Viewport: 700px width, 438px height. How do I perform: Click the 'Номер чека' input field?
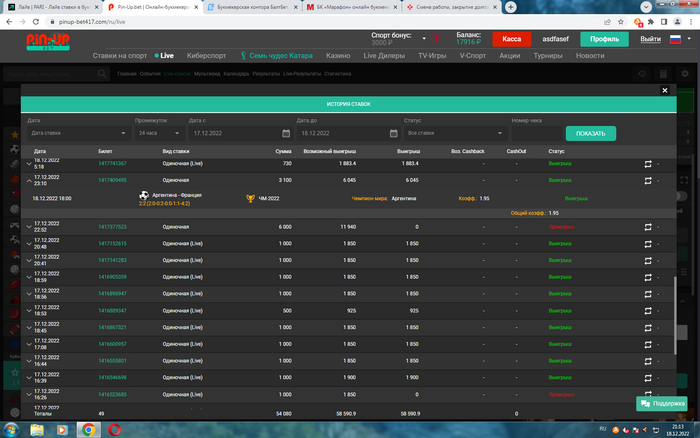(x=537, y=133)
